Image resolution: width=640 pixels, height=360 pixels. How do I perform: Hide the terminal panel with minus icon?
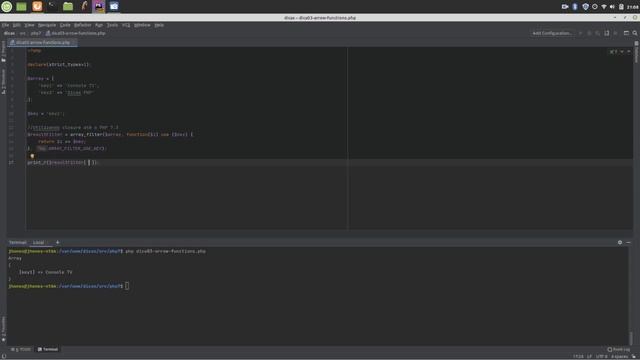[x=629, y=242]
